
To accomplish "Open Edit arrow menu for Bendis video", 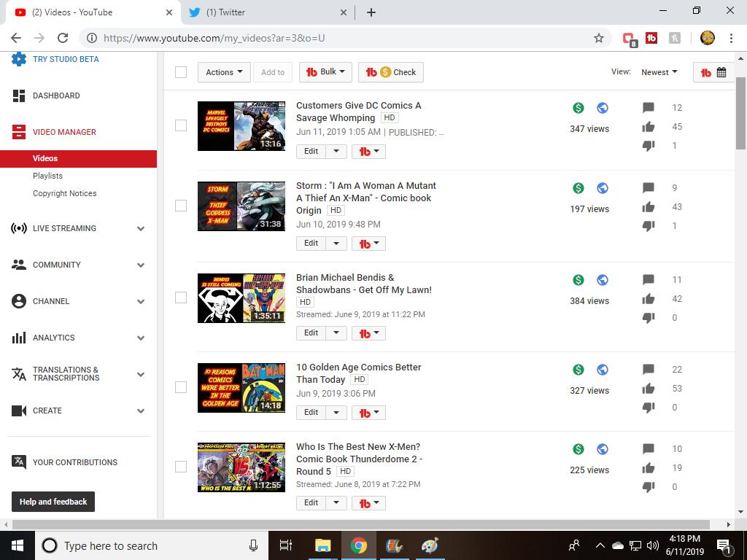I will [x=336, y=332].
